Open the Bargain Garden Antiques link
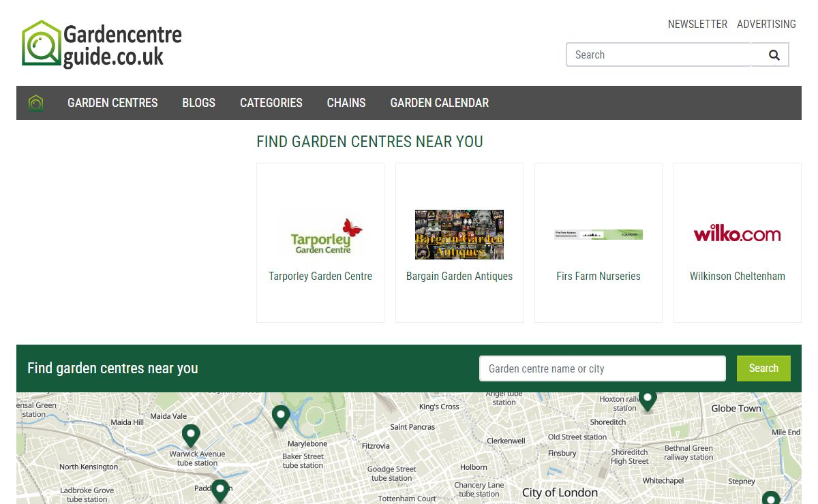818x504 pixels. click(459, 276)
